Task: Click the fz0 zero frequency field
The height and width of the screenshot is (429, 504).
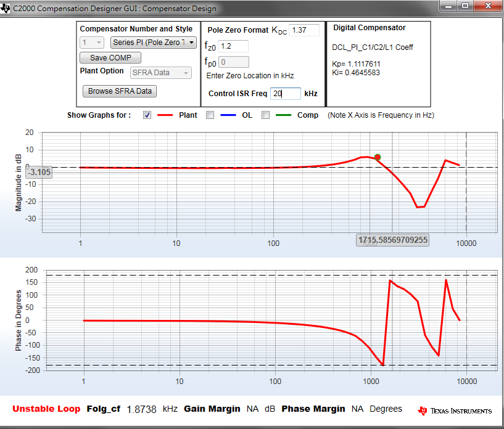Action: tap(233, 46)
